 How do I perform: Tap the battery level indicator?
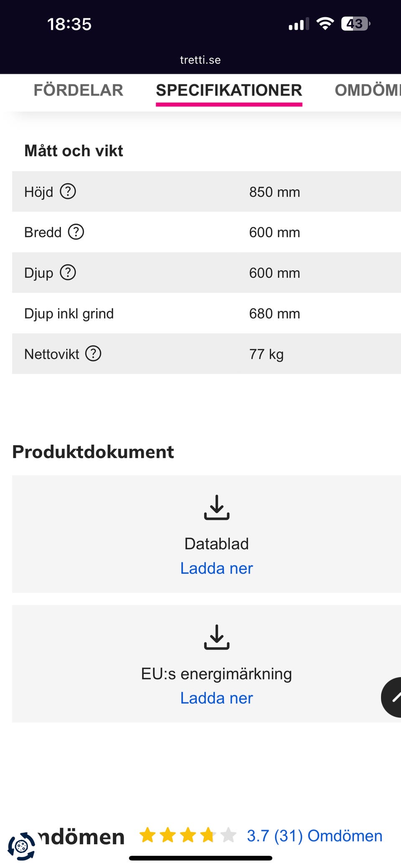click(x=355, y=24)
